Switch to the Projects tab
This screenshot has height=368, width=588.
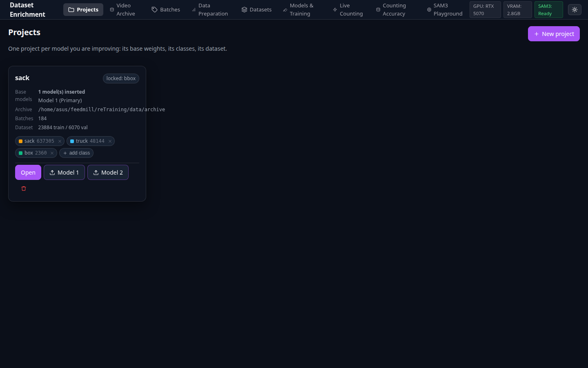tap(83, 9)
